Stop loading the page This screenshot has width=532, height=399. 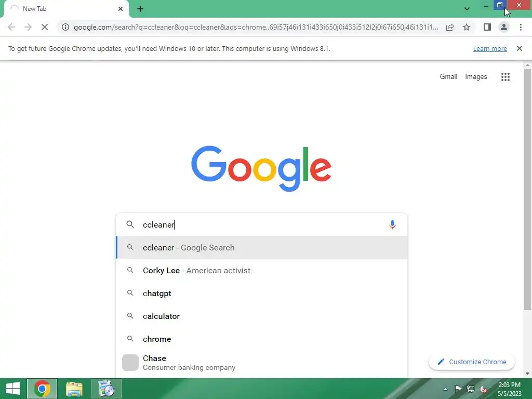(x=45, y=27)
